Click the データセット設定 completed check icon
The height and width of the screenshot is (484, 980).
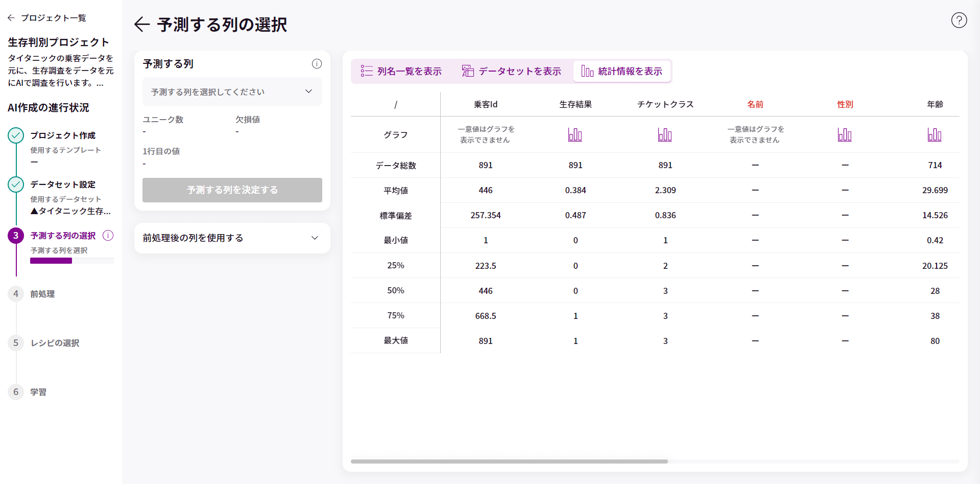point(16,185)
